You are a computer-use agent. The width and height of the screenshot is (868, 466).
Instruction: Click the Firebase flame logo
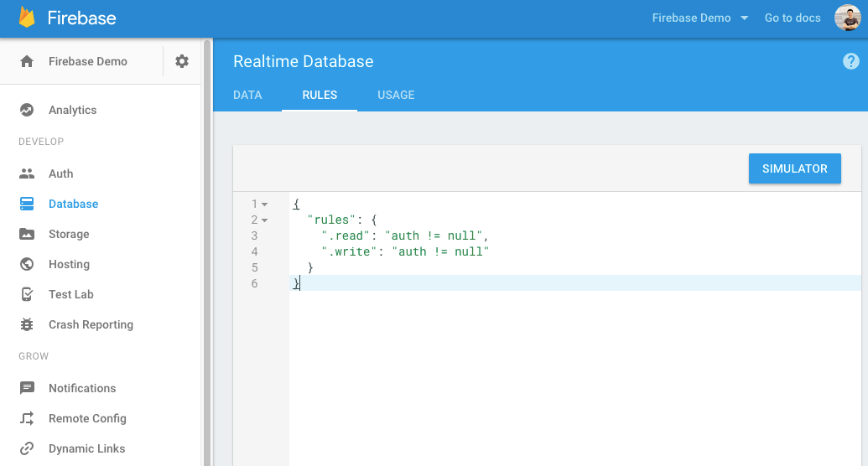click(x=27, y=17)
